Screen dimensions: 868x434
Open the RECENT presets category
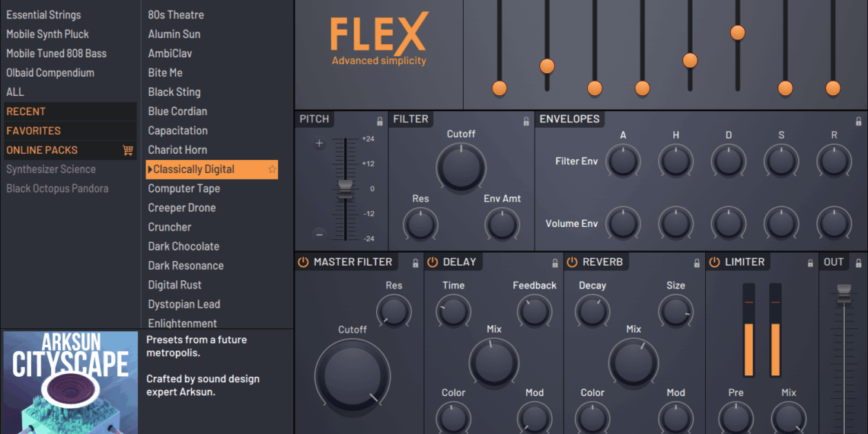70,111
